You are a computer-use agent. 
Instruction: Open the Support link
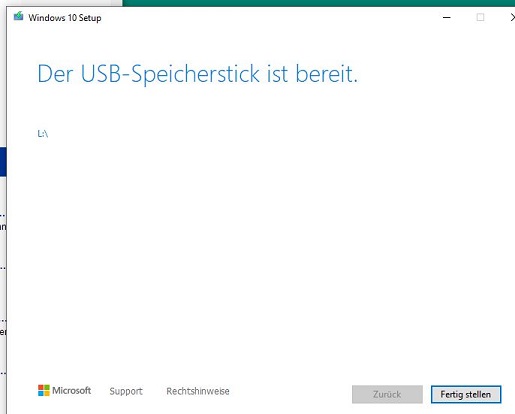pyautogui.click(x=126, y=391)
